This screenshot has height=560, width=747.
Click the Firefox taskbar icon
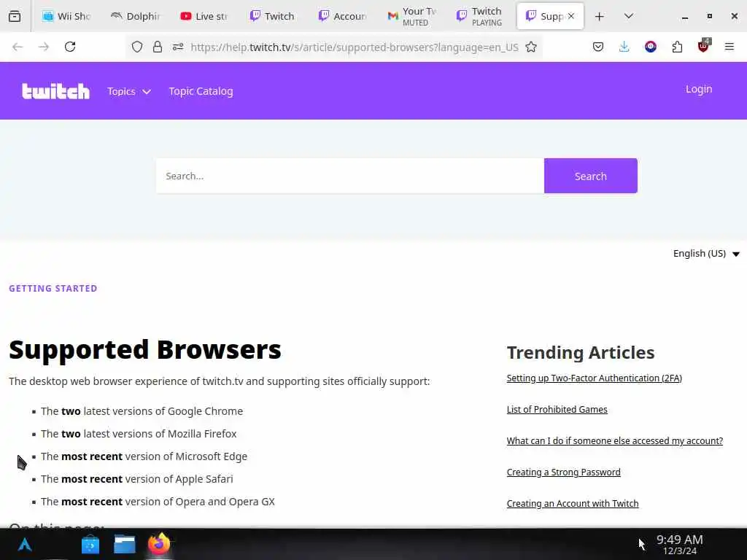coord(159,543)
